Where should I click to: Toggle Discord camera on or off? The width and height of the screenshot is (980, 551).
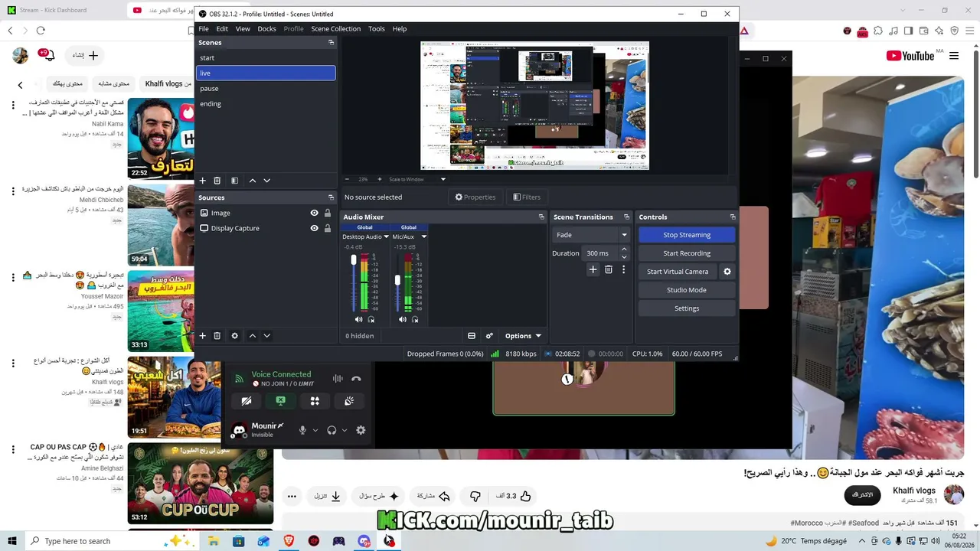point(247,401)
